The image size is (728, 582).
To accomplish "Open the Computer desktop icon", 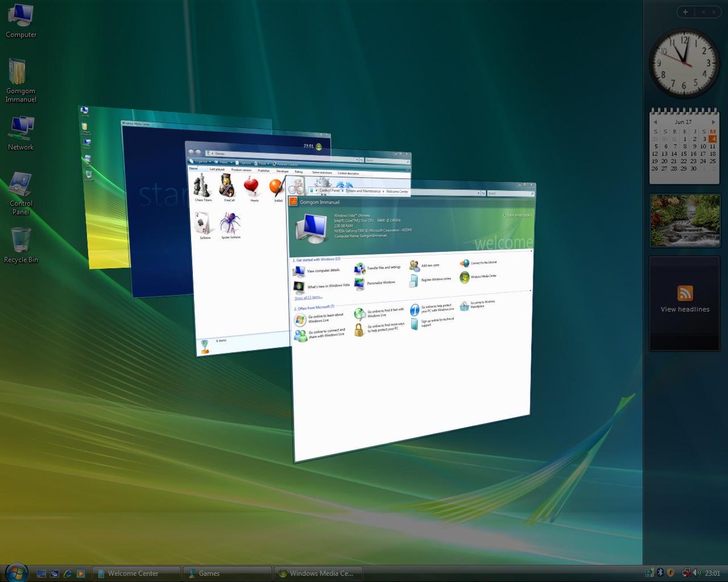I will click(21, 21).
